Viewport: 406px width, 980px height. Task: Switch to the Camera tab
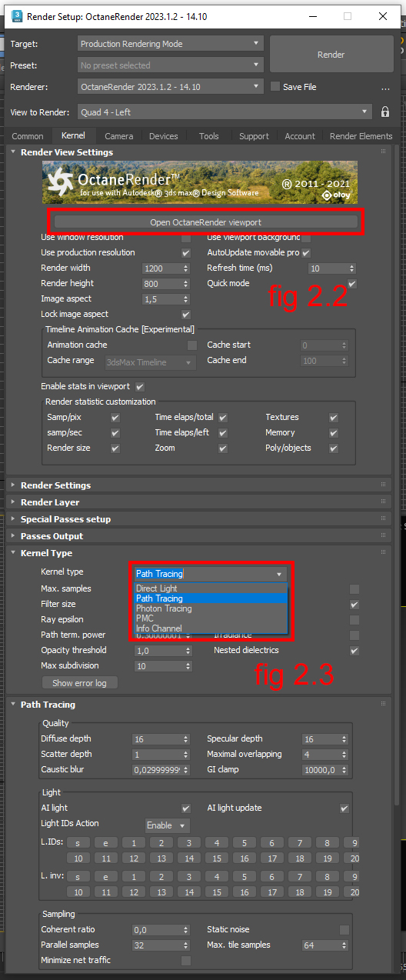119,136
